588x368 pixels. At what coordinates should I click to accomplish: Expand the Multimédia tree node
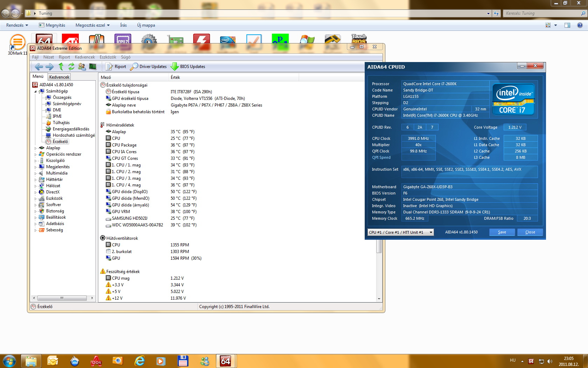point(35,173)
